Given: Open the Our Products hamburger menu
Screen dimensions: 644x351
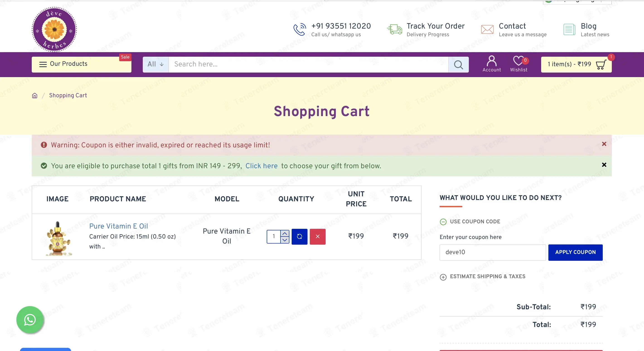Looking at the screenshot, I should click(x=82, y=64).
